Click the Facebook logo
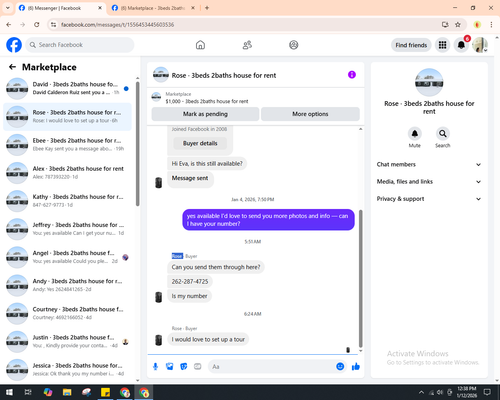The height and width of the screenshot is (400, 500). click(x=14, y=45)
